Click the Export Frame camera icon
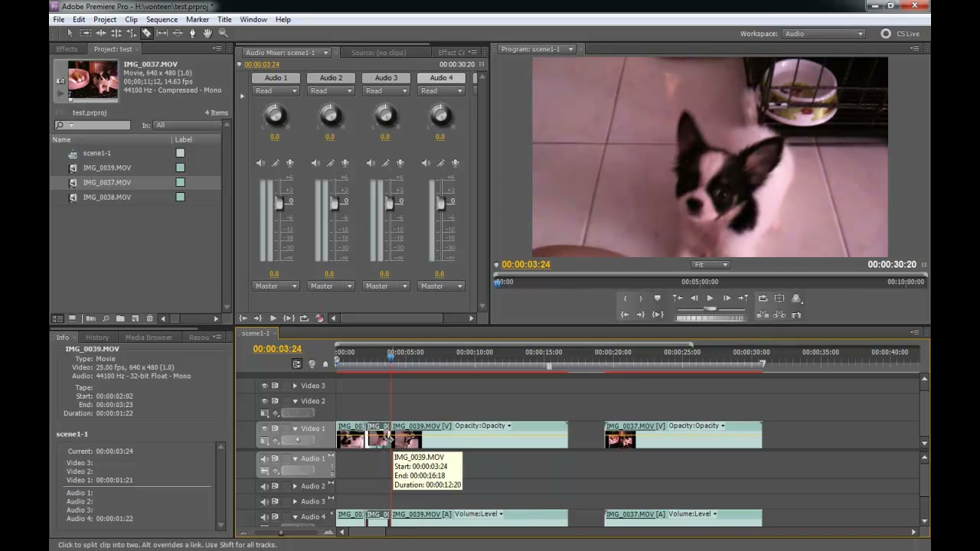This screenshot has height=551, width=980. tap(796, 315)
